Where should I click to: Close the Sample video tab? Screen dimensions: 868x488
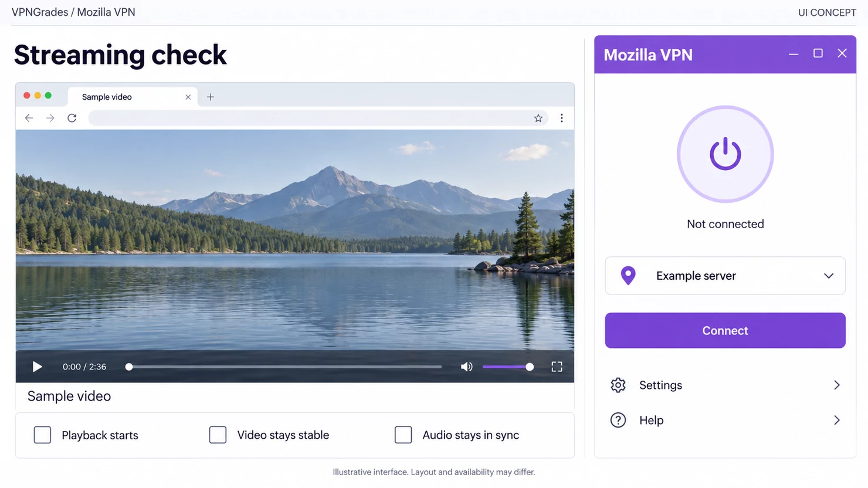[188, 97]
